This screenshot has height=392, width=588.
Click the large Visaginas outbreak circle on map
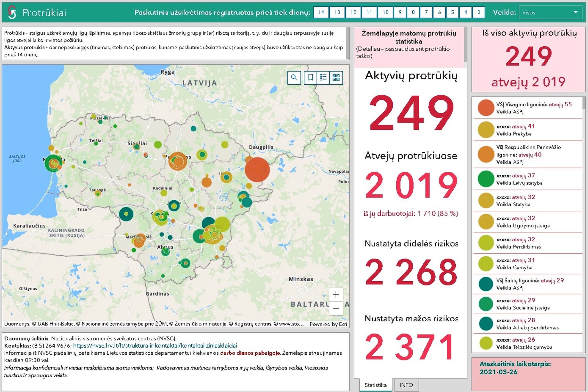pyautogui.click(x=257, y=170)
